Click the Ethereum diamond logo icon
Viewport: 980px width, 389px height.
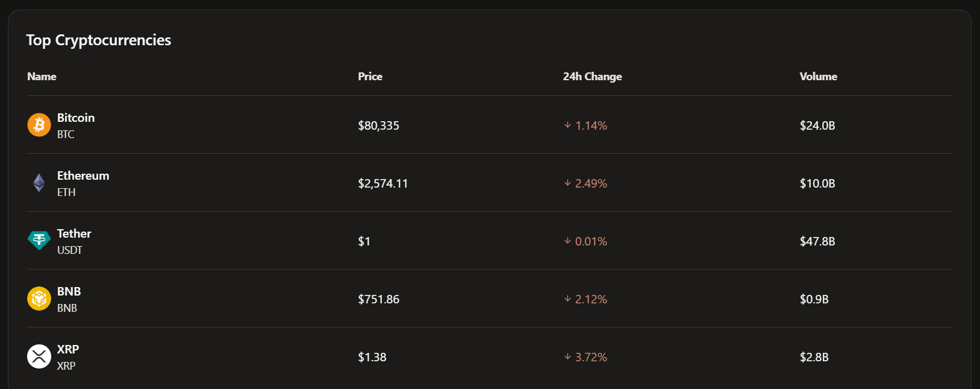point(39,183)
